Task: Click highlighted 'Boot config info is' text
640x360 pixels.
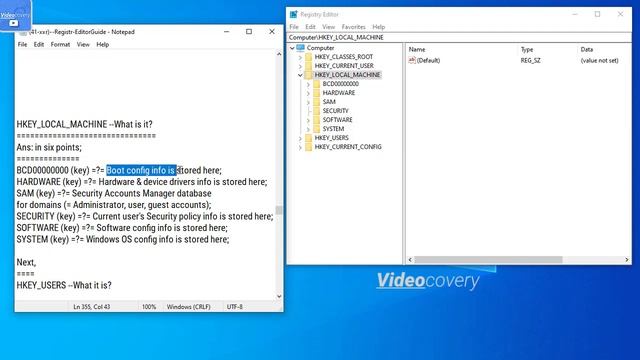Action: 141,170
